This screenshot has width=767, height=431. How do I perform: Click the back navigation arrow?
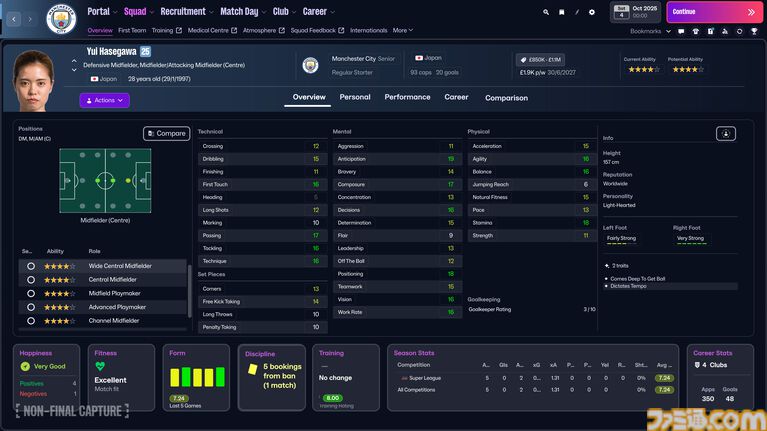click(x=17, y=17)
